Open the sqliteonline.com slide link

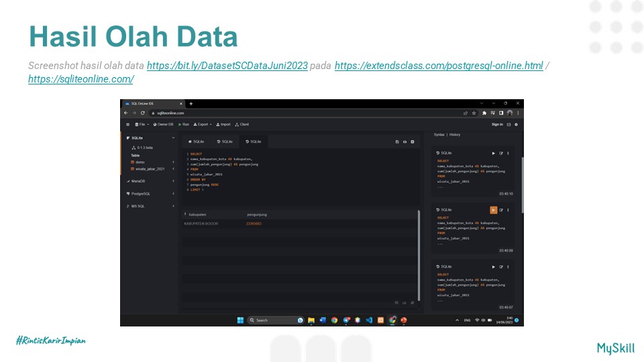pos(81,79)
